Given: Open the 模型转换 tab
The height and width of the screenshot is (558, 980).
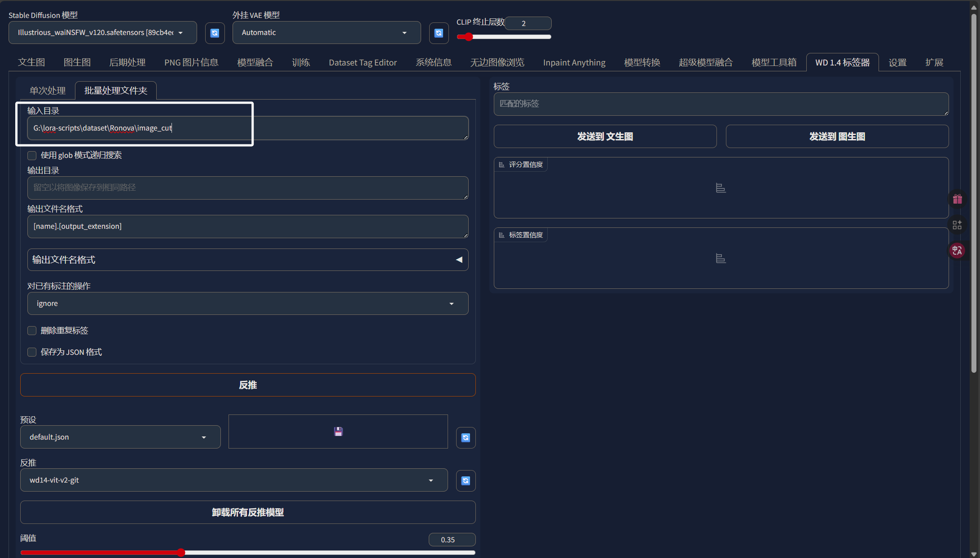Looking at the screenshot, I should pos(642,62).
